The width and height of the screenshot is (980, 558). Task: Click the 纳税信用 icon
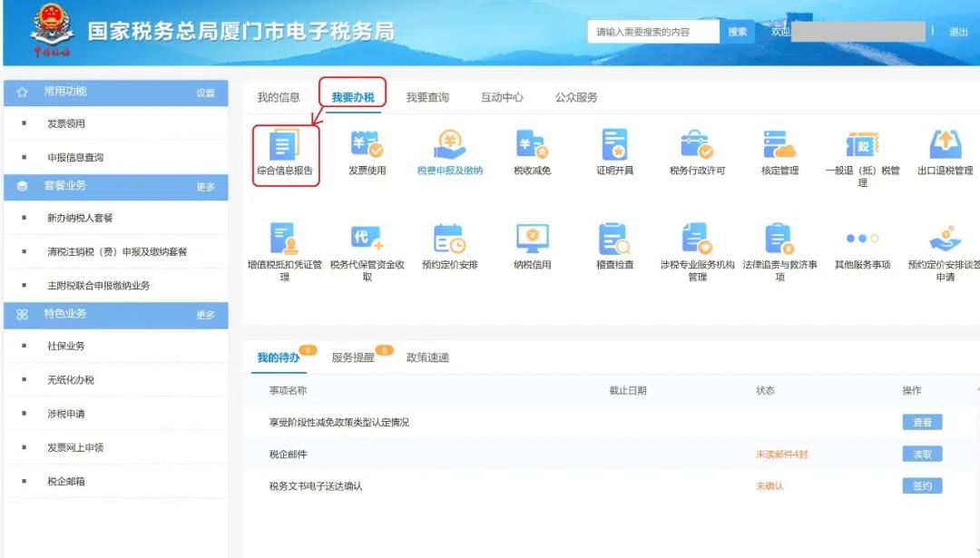pyautogui.click(x=532, y=241)
